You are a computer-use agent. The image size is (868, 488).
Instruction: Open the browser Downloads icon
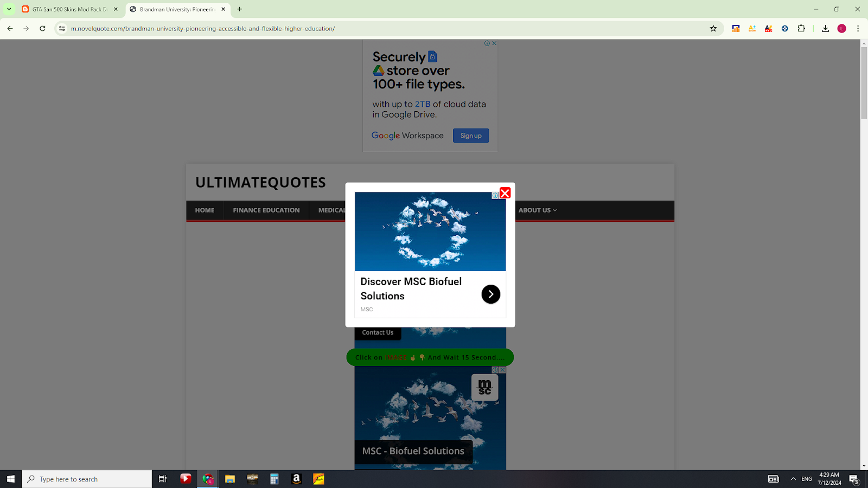click(x=825, y=29)
